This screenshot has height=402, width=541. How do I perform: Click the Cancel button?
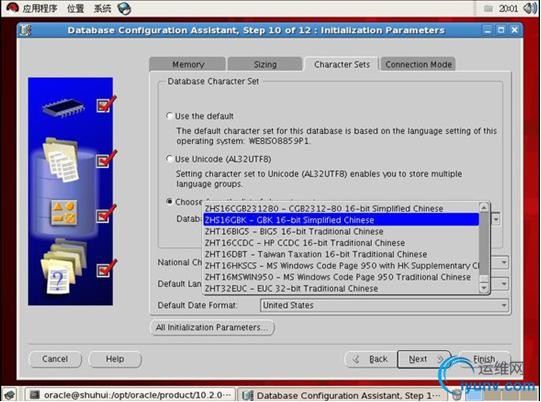[55, 359]
